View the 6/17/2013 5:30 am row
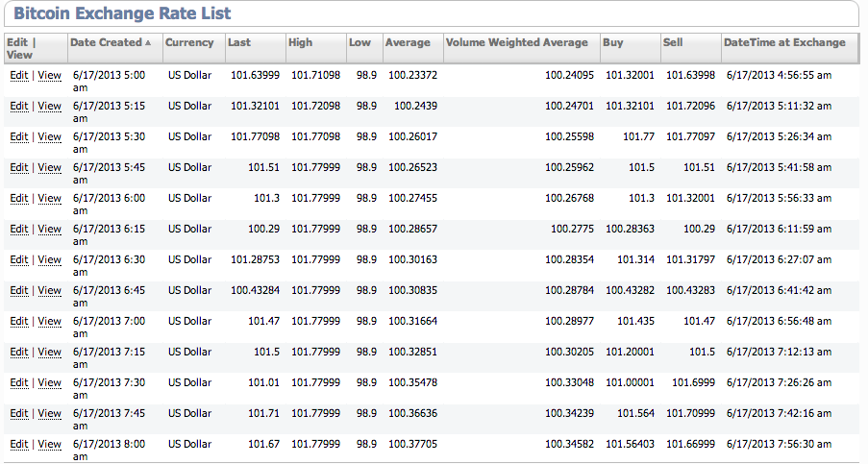Viewport: 868px width, 464px height. pyautogui.click(x=49, y=137)
